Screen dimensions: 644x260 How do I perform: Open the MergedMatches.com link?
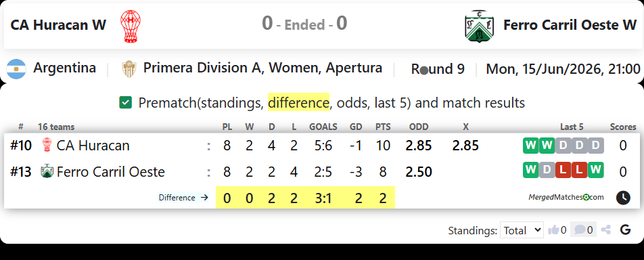pos(566,197)
